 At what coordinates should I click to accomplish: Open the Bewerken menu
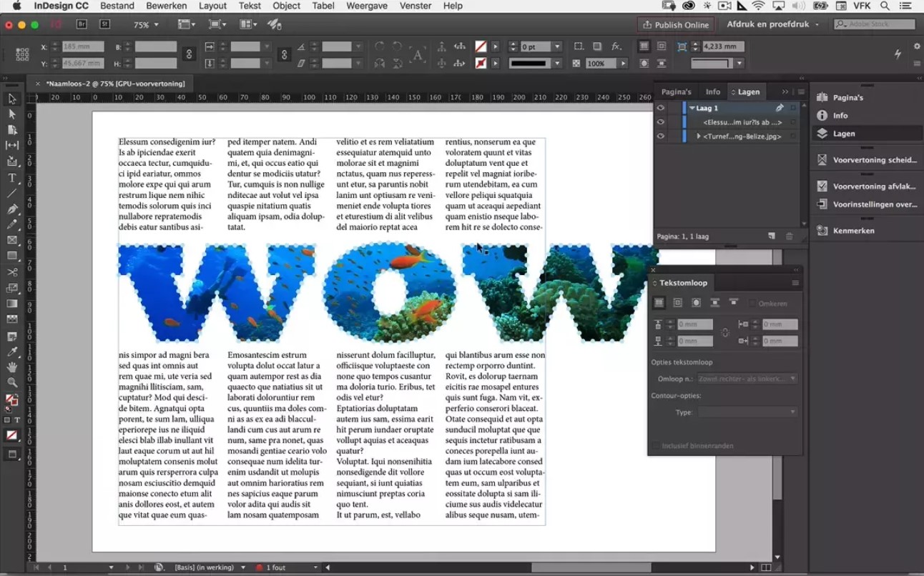[166, 6]
